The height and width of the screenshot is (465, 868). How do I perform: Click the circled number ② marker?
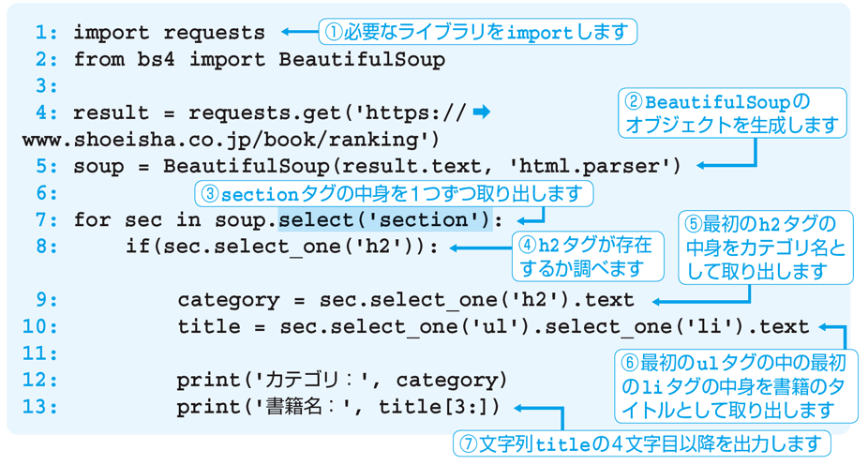click(634, 101)
